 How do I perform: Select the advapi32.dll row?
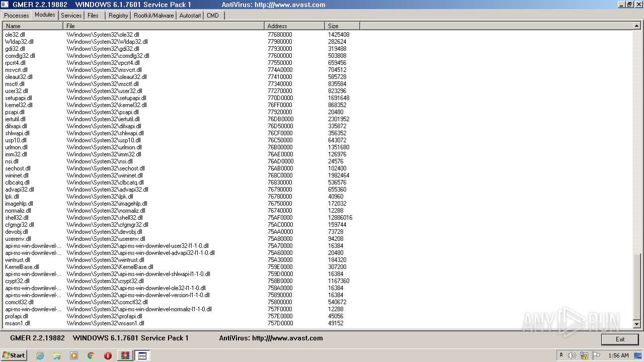click(317, 190)
